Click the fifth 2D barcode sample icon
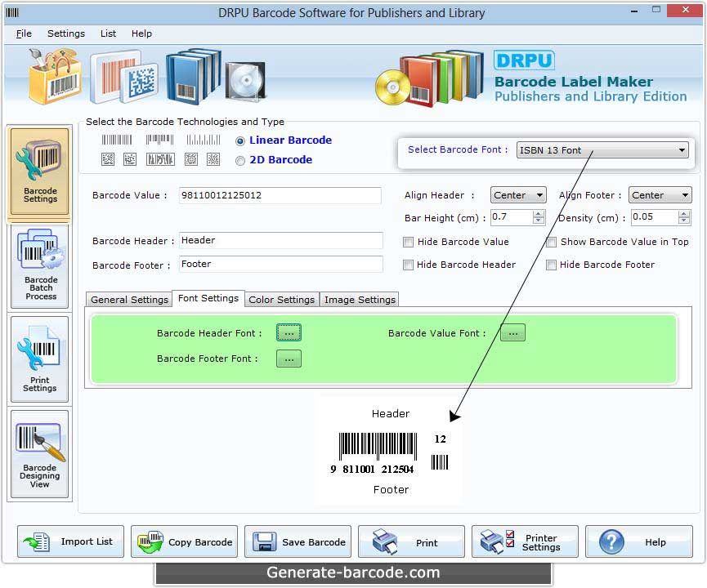 point(213,159)
